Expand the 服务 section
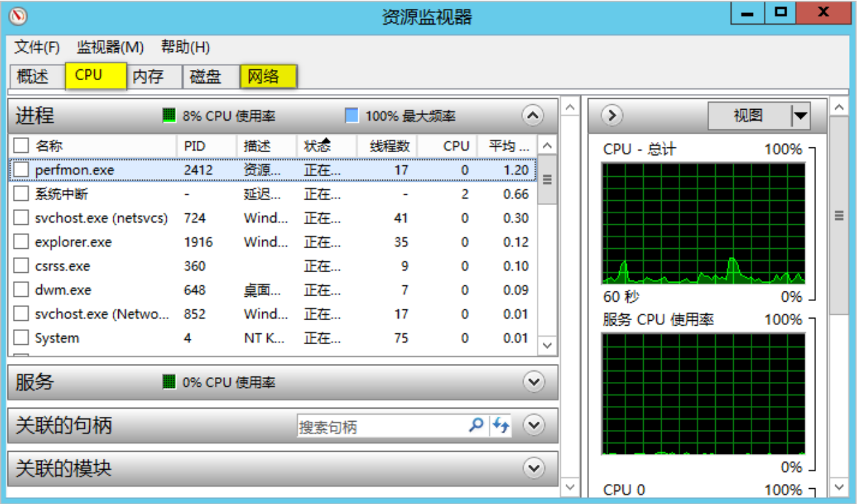860x504 pixels. [533, 382]
